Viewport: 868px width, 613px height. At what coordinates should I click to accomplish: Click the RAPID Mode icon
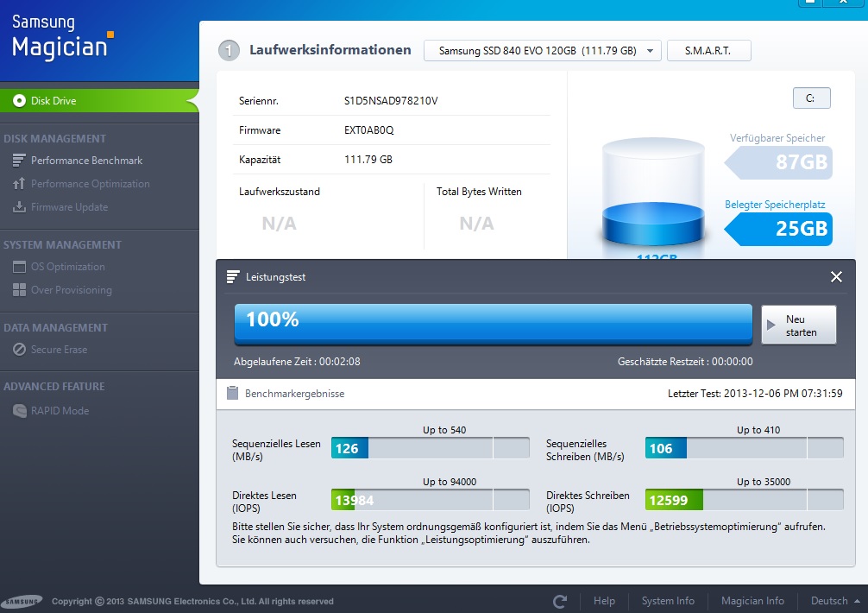19,411
